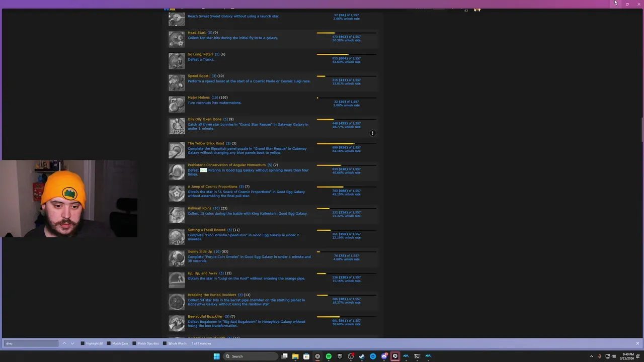Image resolution: width=644 pixels, height=362 pixels.
Task: Toggle the Match Case checkbox
Action: [x=108, y=343]
